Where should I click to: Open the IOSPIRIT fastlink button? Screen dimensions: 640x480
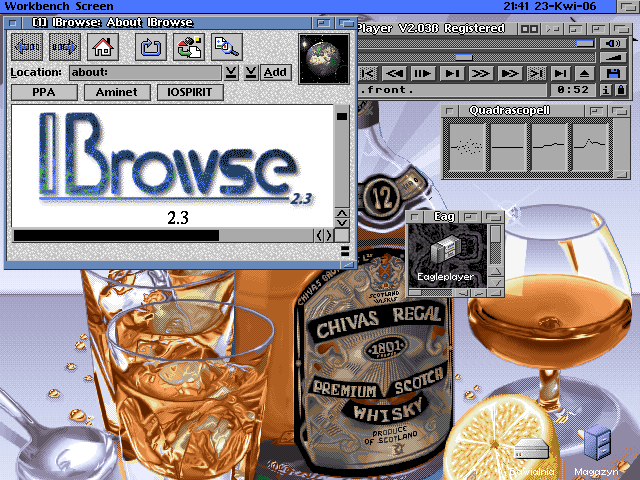point(190,92)
